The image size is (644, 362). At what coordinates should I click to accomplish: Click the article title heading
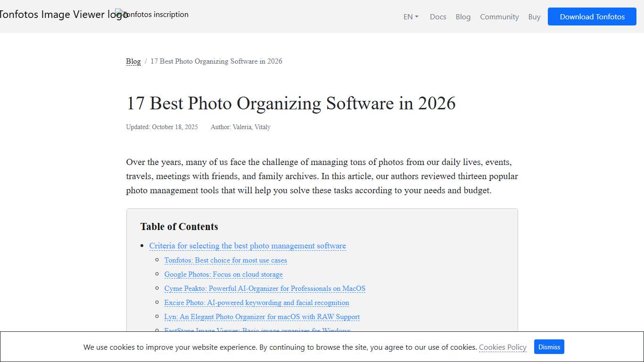[x=291, y=104]
